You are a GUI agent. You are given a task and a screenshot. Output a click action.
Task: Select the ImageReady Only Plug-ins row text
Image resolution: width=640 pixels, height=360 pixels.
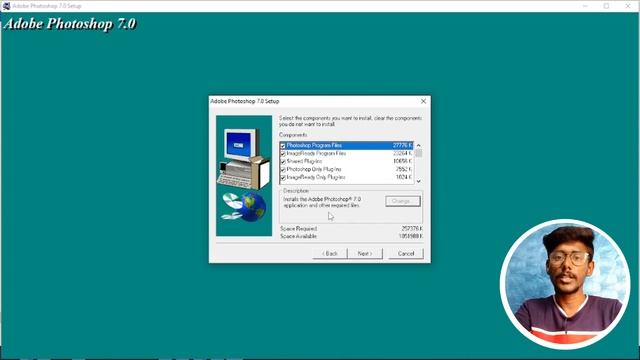pyautogui.click(x=316, y=177)
